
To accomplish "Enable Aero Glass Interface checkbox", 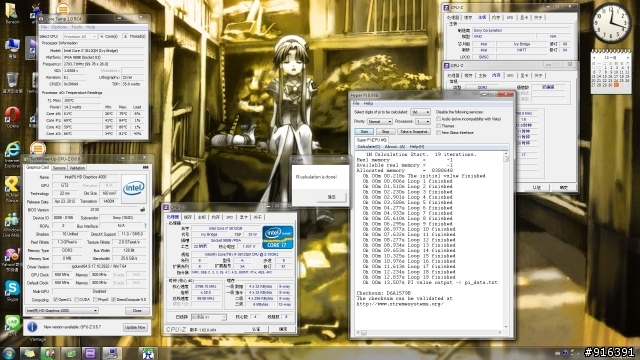I will [438, 133].
